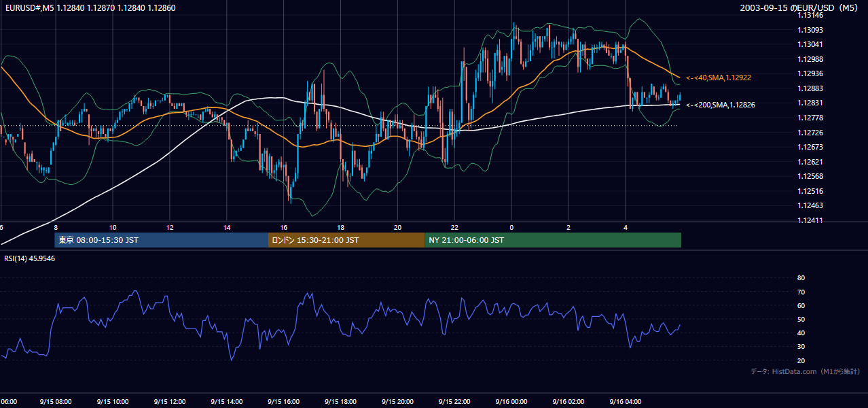Click the 9/15 12:00 time axis label
This screenshot has width=868, height=408.
click(x=170, y=402)
